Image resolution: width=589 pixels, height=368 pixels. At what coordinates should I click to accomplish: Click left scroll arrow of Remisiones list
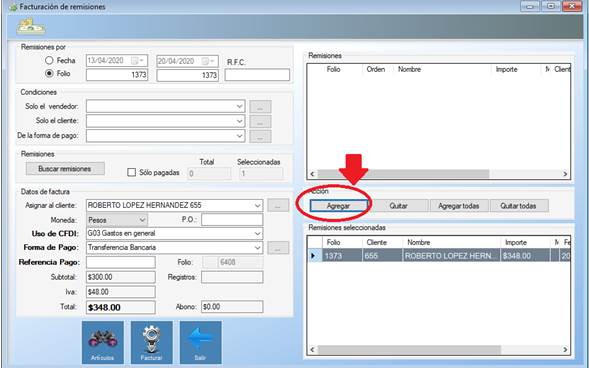[x=312, y=174]
